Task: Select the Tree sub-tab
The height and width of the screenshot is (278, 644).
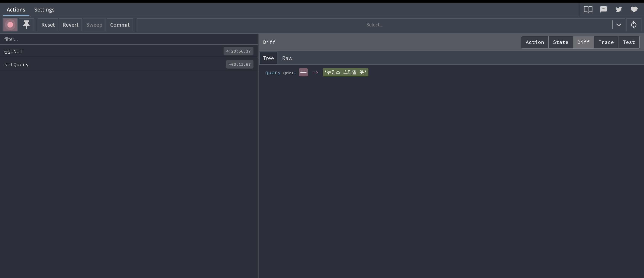Action: (x=268, y=58)
